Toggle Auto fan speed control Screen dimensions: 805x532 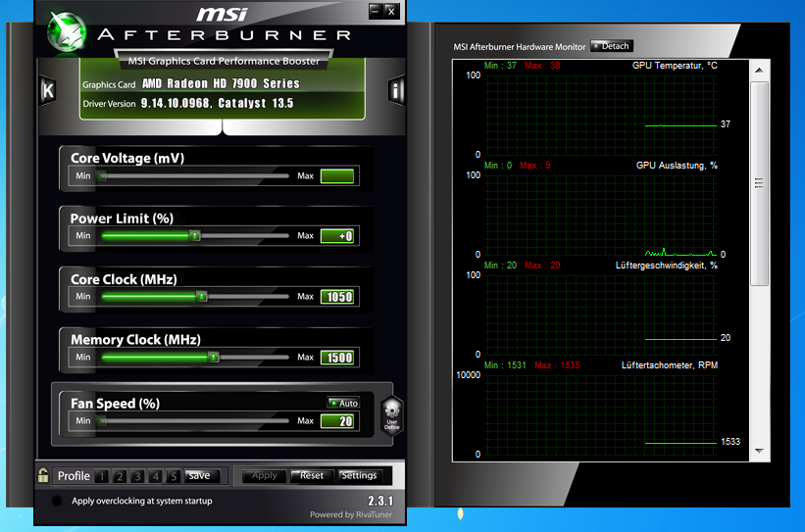(x=344, y=404)
